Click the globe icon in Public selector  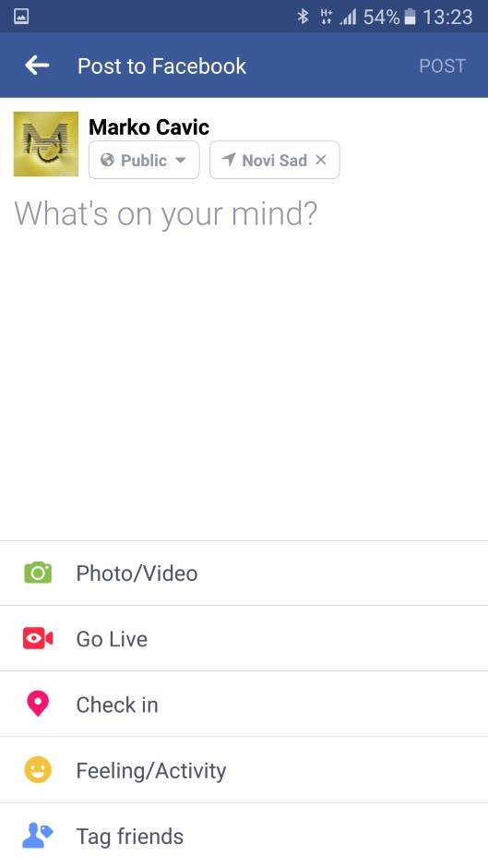(x=108, y=160)
